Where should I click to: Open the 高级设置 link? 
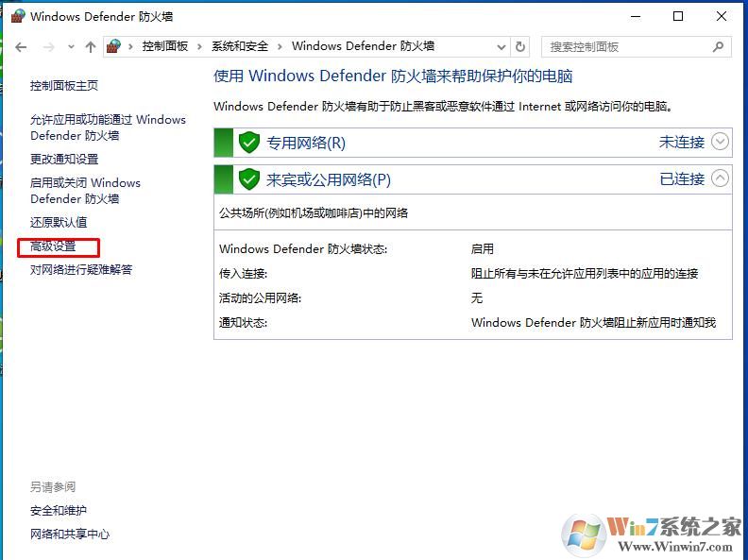(53, 246)
